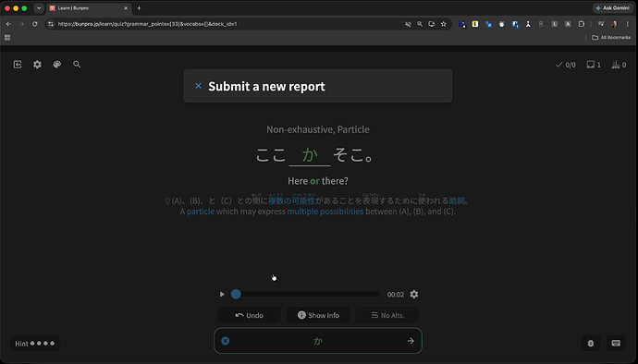Open the All Bookmarks folder
Image resolution: width=638 pixels, height=364 pixels.
pos(611,38)
